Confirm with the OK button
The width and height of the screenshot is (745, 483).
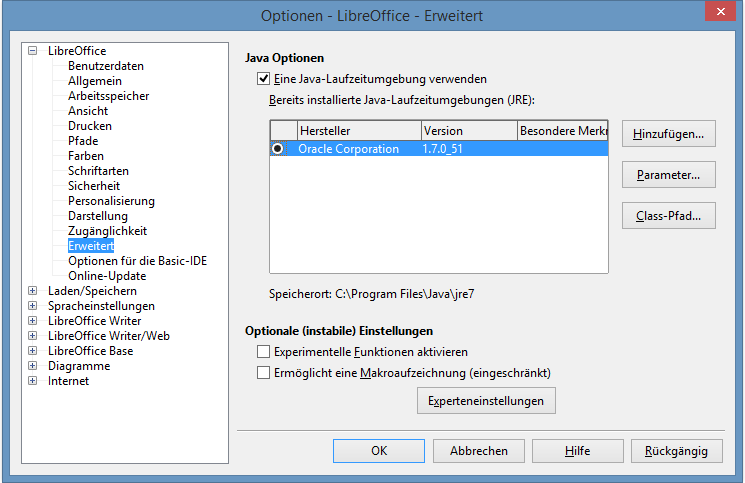pos(379,451)
